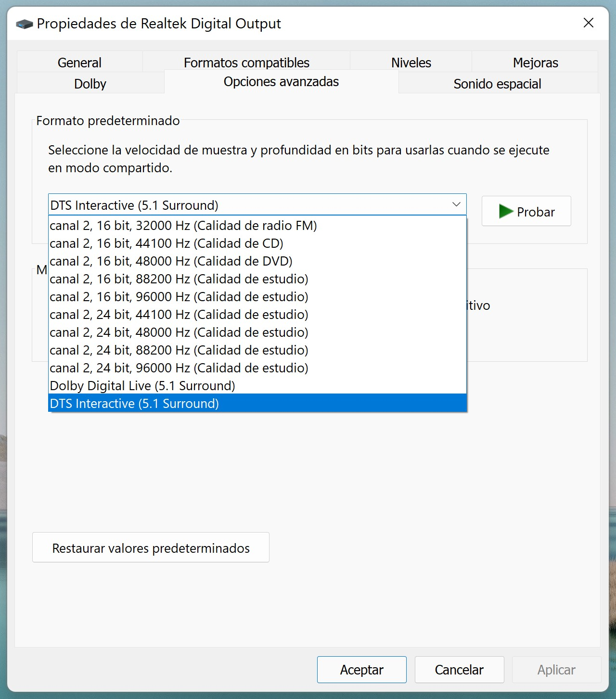Click Restaurar valores predeterminados button

click(x=151, y=547)
